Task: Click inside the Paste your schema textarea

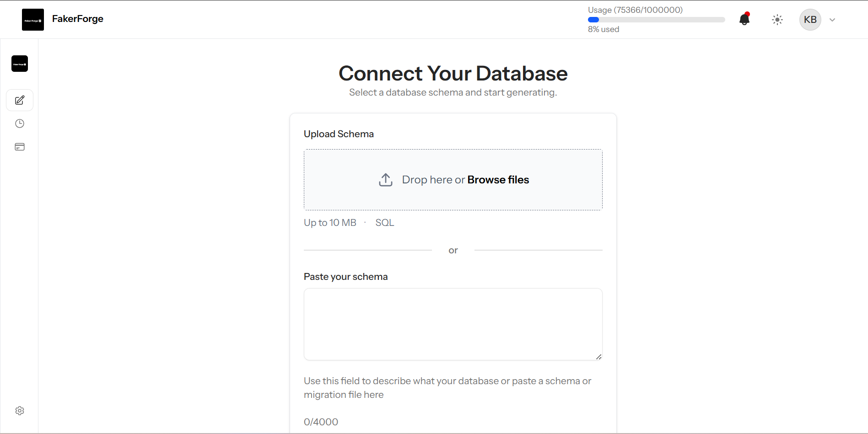Action: click(x=453, y=324)
